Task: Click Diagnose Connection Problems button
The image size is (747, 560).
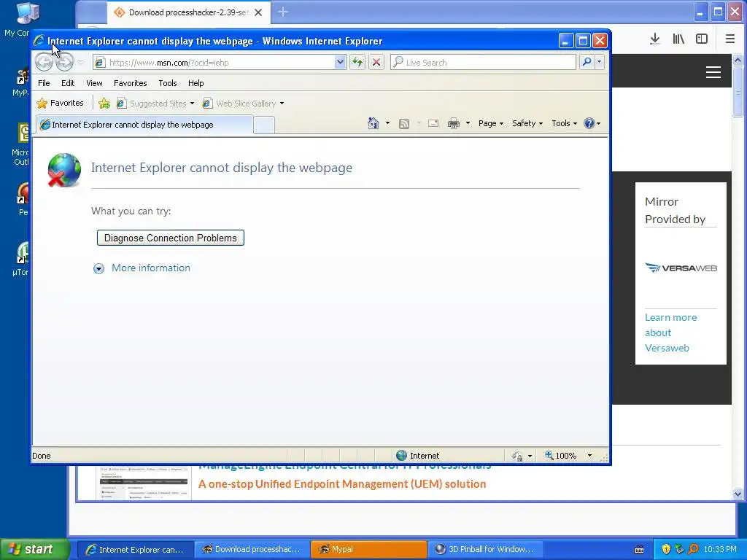Action: coord(171,238)
